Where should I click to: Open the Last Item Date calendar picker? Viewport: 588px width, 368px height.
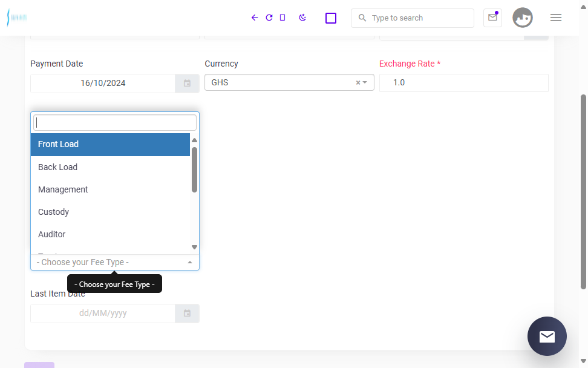pyautogui.click(x=187, y=314)
